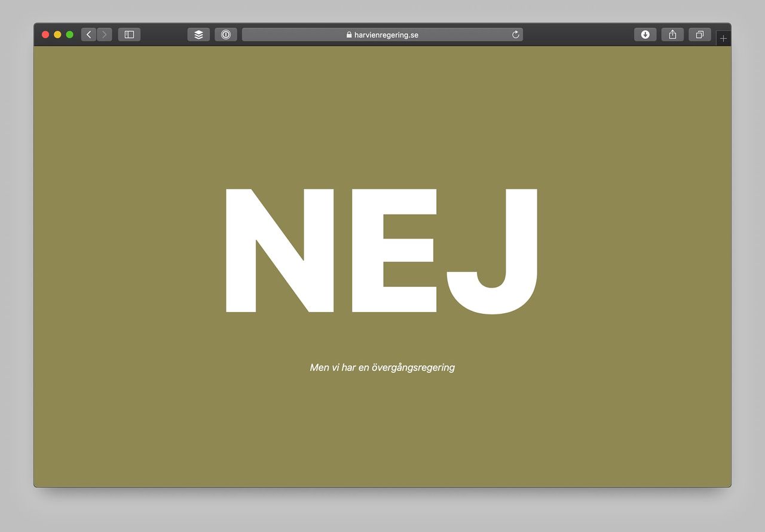Open the 1Password extension
Screen dimensions: 765x532
click(x=226, y=35)
